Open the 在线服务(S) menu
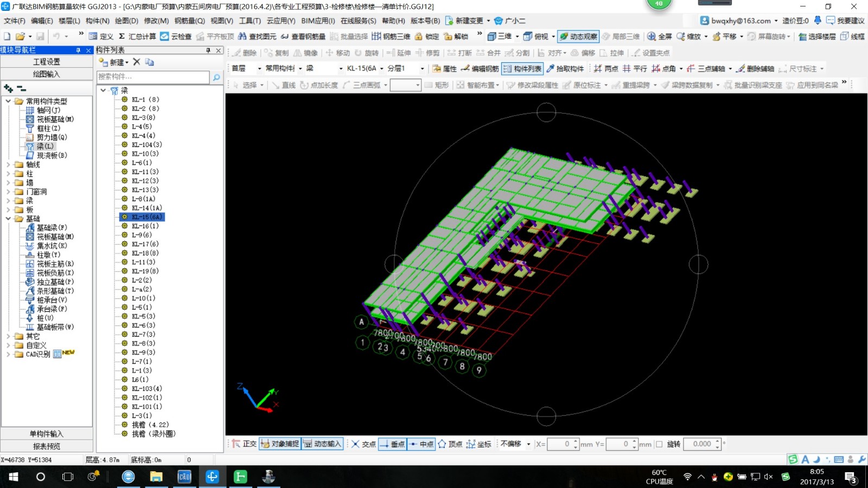 pyautogui.click(x=358, y=21)
